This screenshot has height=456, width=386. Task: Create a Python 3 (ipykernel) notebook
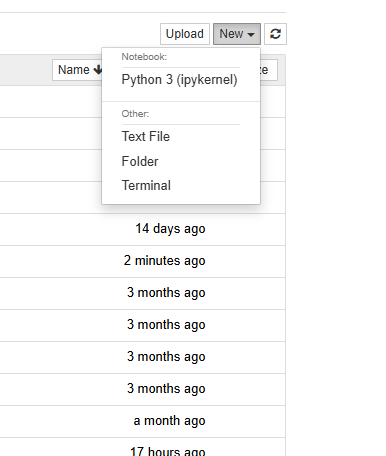click(x=179, y=80)
